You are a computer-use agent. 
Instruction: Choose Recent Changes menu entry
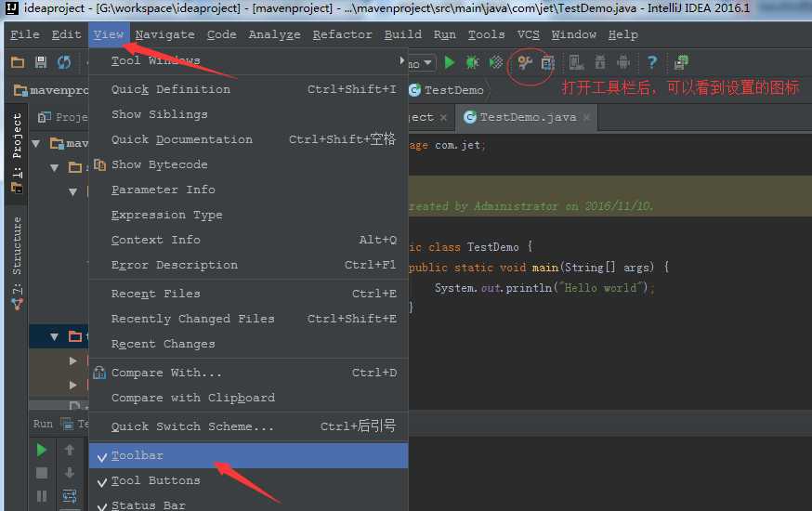249,344
